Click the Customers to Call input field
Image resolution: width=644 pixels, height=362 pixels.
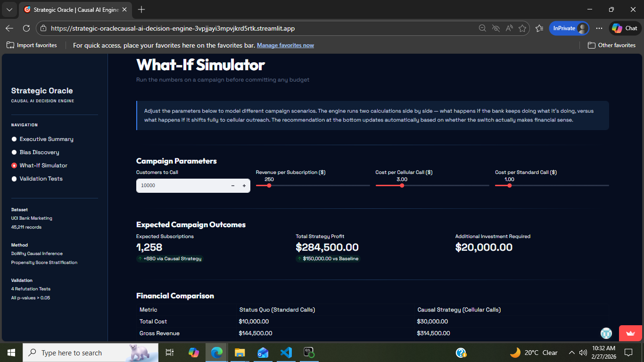click(181, 186)
